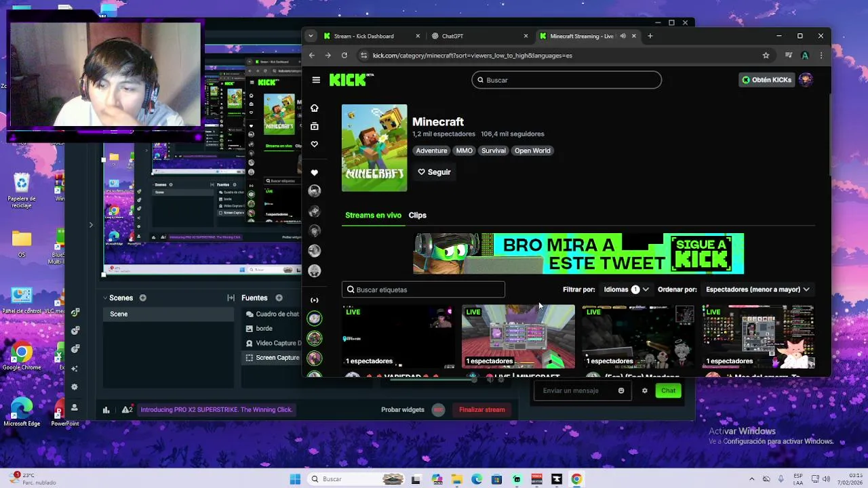Click the KICK logo

351,80
